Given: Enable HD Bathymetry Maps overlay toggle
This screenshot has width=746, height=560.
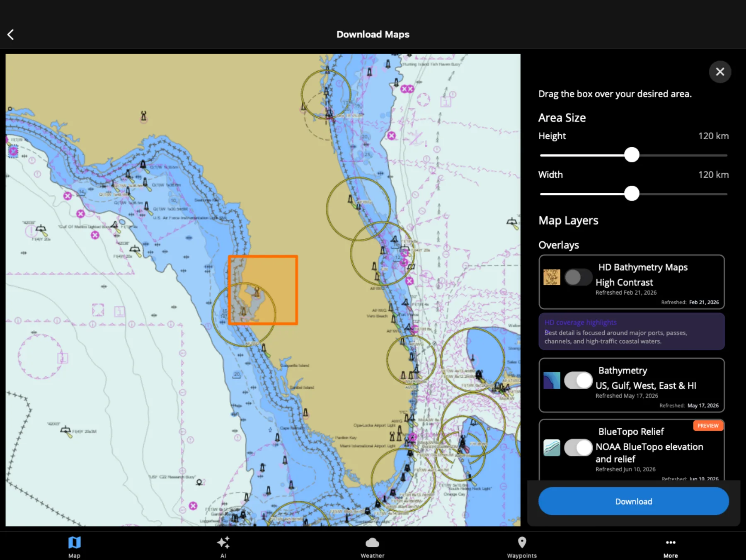Looking at the screenshot, I should 579,277.
